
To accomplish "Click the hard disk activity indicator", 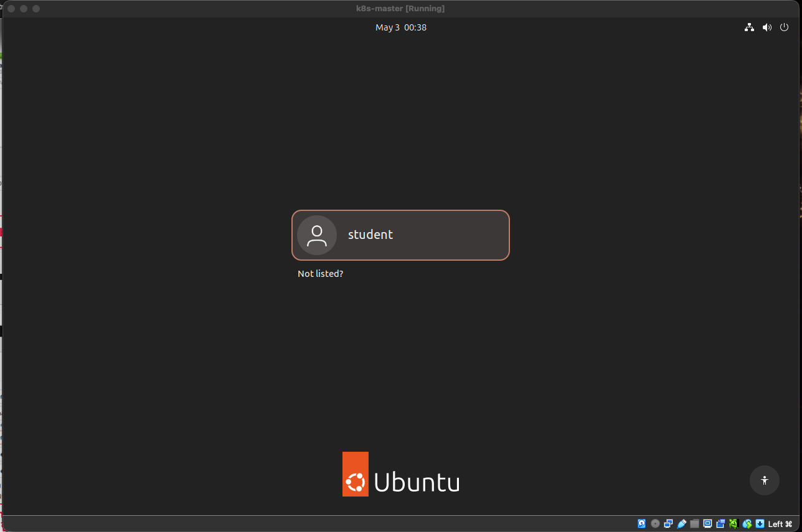I will pyautogui.click(x=642, y=524).
